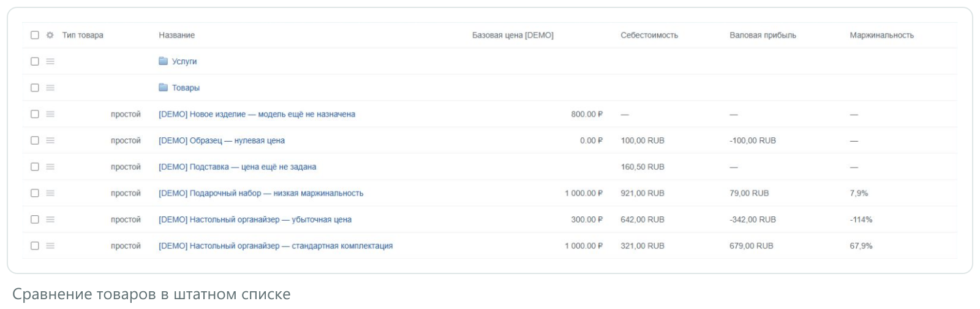Screen dimensions: 980x309
Task: Check the Образец нулевая цена row checkbox
Action: point(35,140)
